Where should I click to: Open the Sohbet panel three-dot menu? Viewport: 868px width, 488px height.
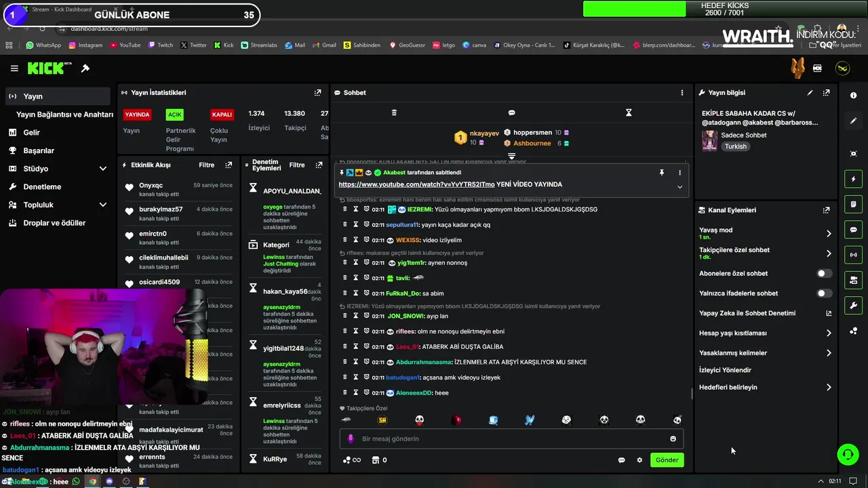(x=682, y=93)
